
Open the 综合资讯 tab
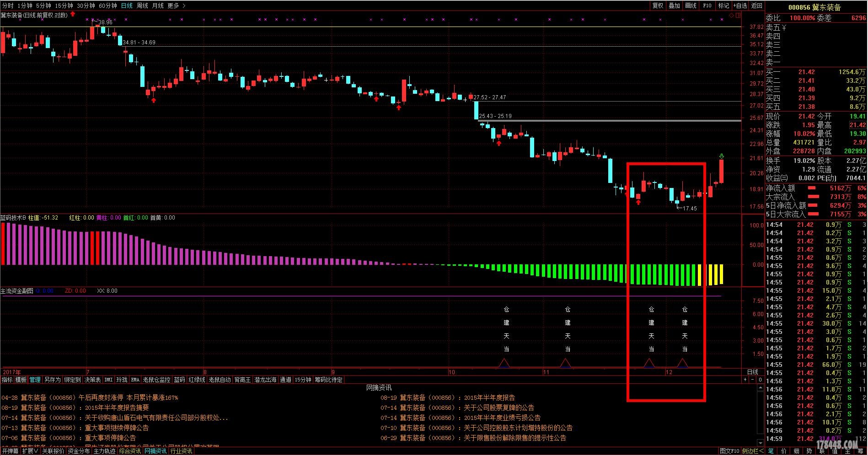point(130,451)
